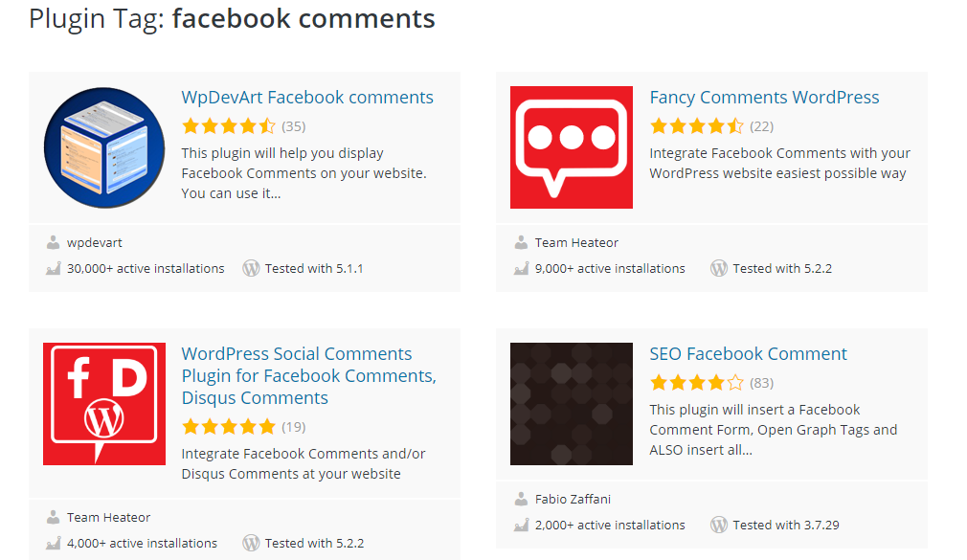Click the author icon beside wpdevart
967x560 pixels.
point(53,242)
